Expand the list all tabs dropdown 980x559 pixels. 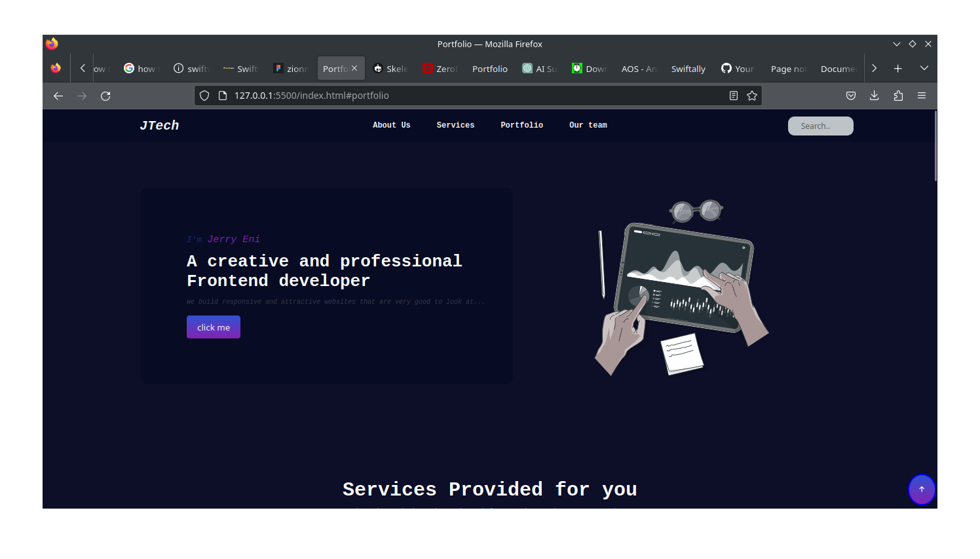pyautogui.click(x=924, y=68)
